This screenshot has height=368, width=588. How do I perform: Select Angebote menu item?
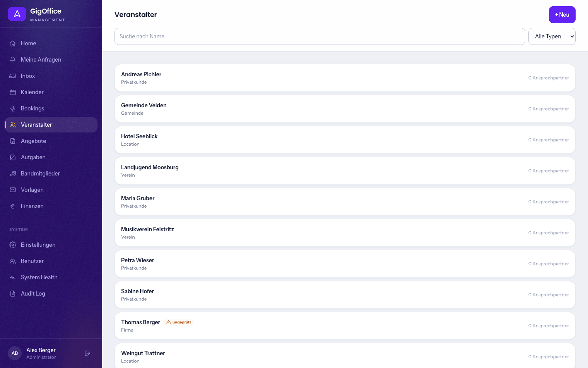point(51,141)
